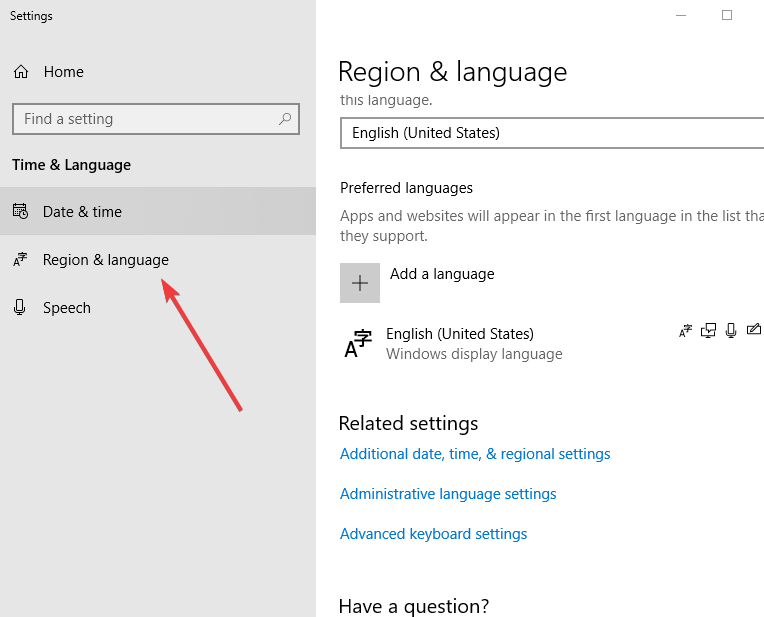
Task: Click the text-to-speech display icon for English
Action: click(x=709, y=331)
